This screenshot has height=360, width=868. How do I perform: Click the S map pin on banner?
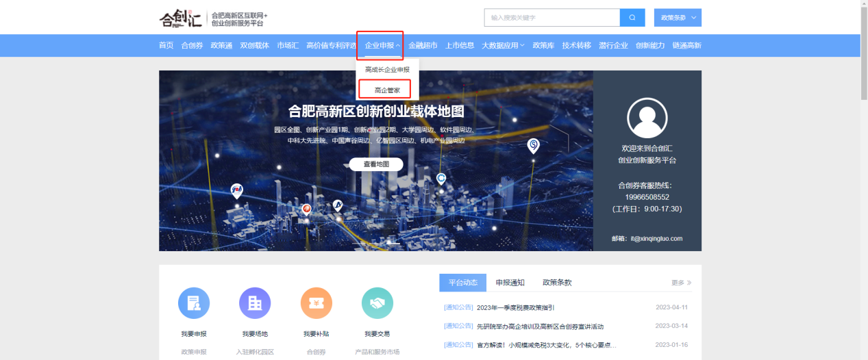tap(533, 145)
